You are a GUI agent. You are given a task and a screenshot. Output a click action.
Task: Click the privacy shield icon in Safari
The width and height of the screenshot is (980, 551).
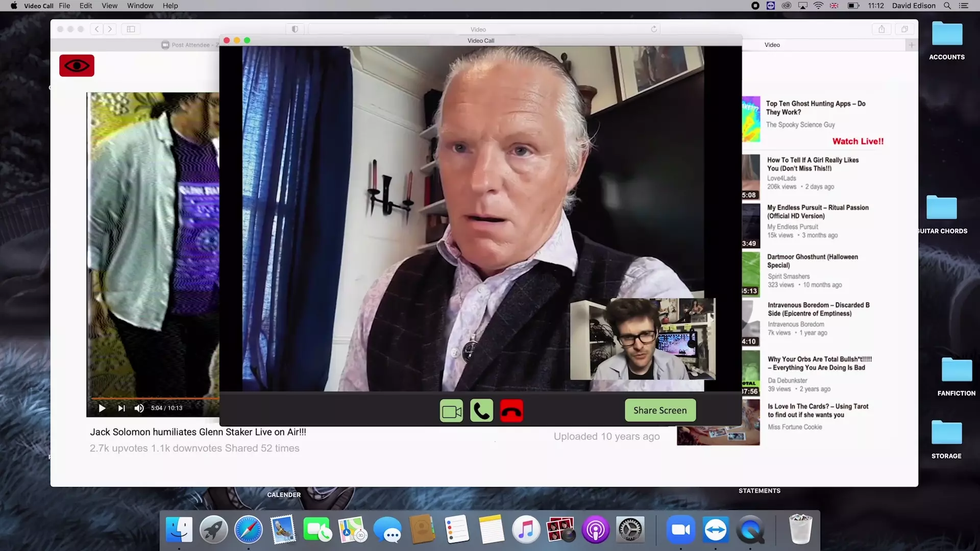pyautogui.click(x=295, y=29)
